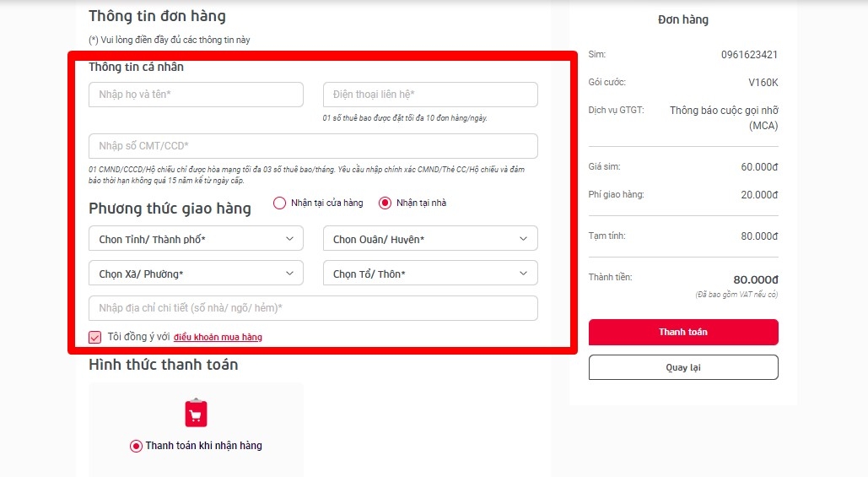Image resolution: width=868 pixels, height=477 pixels.
Task: Click the SIM price 60.000đ
Action: [x=759, y=167]
